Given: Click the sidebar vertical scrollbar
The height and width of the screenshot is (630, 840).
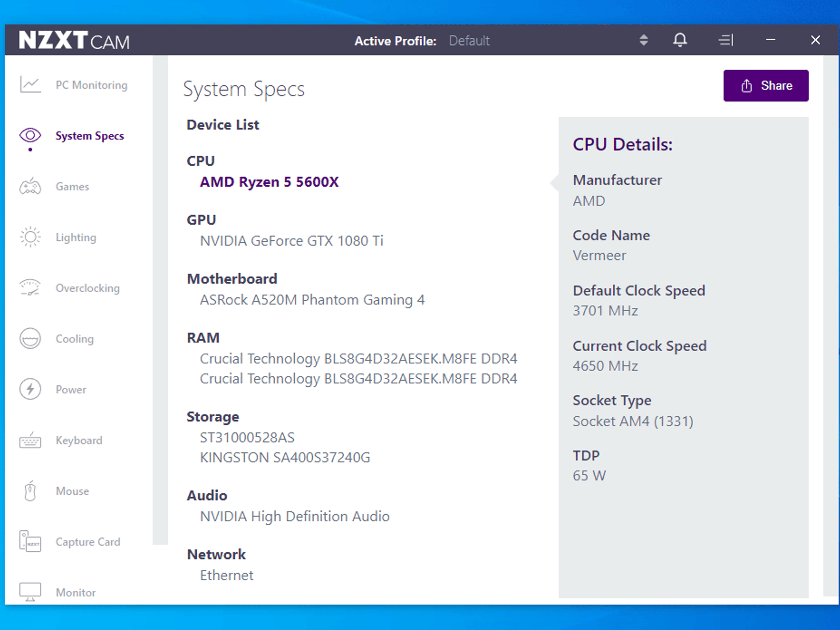Looking at the screenshot, I should (160, 300).
